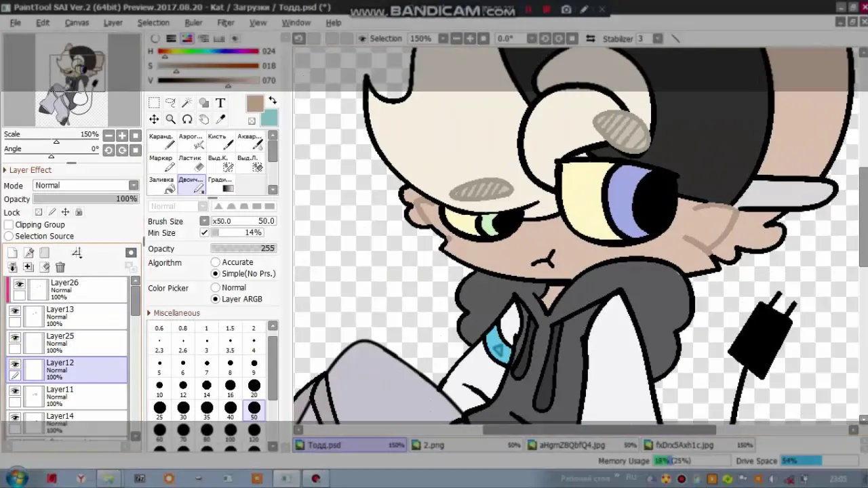The width and height of the screenshot is (868, 488).
Task: Create a new linework layer
Action: tap(28, 253)
